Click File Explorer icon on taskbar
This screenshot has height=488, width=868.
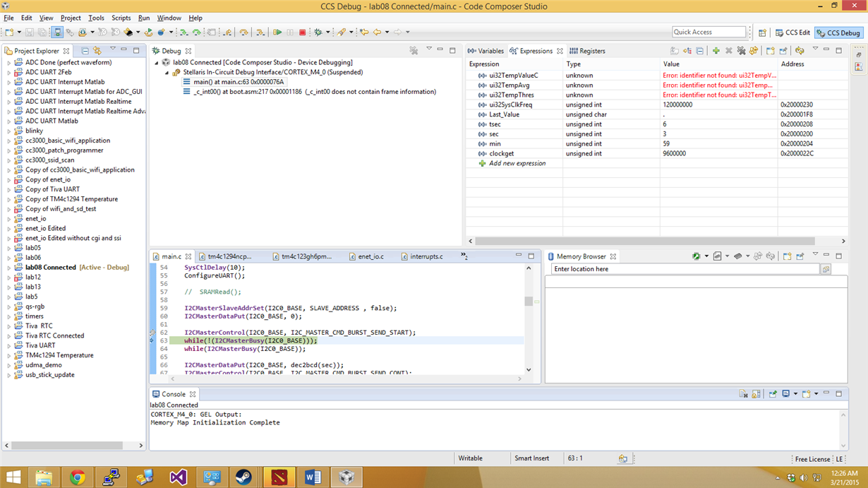[44, 477]
